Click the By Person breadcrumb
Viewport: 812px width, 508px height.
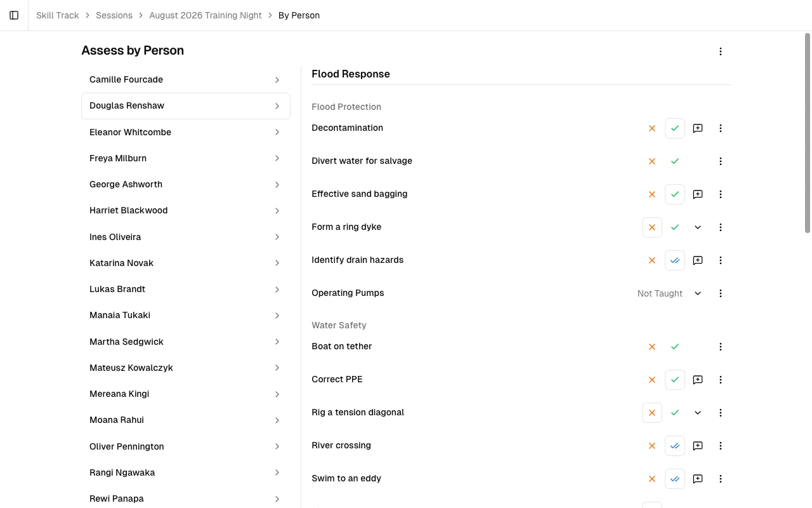coord(299,15)
